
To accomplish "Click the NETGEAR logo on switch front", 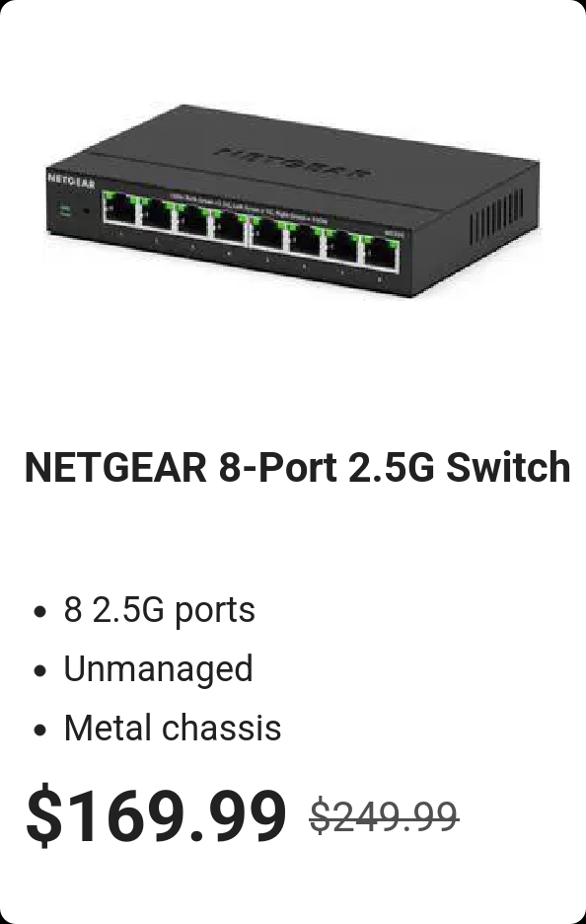I will tap(71, 181).
